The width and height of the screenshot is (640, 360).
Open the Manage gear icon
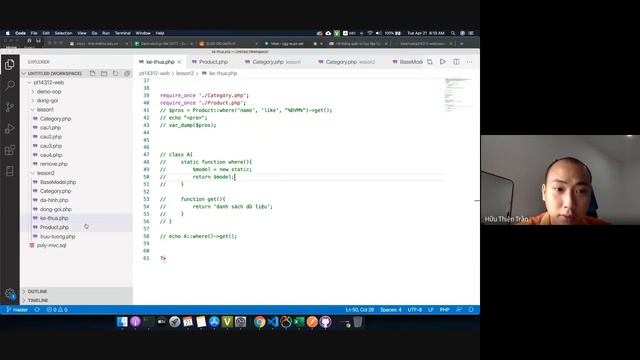(x=10, y=293)
